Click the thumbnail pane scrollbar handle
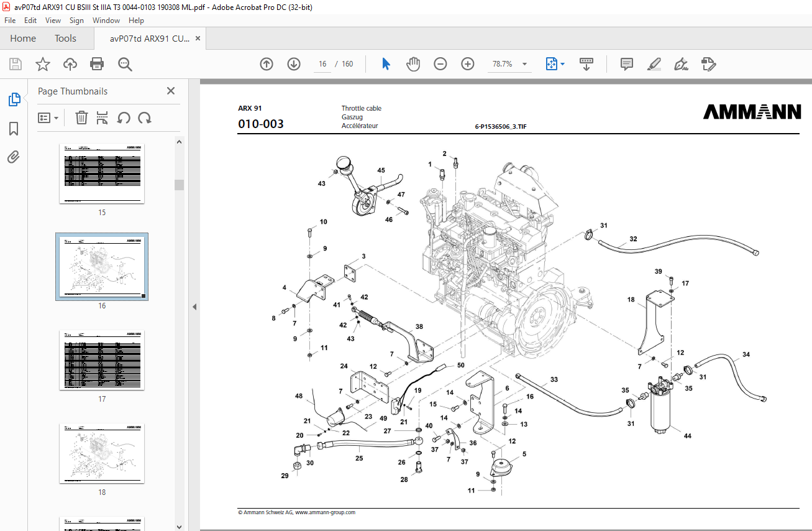Viewport: 812px width, 531px height. point(180,185)
